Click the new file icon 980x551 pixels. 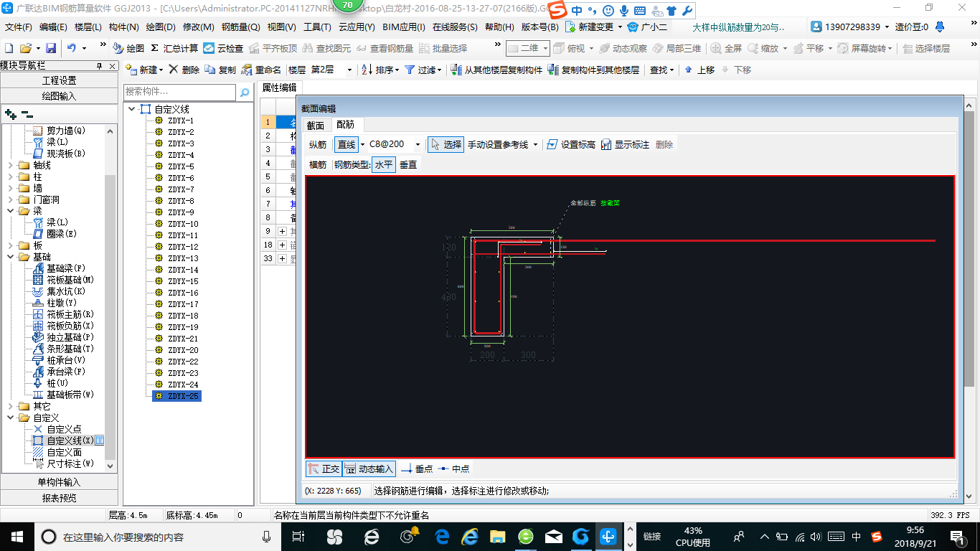click(9, 48)
